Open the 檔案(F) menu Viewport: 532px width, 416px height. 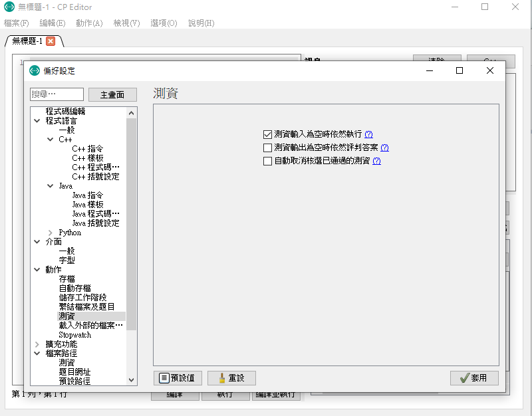coord(17,23)
